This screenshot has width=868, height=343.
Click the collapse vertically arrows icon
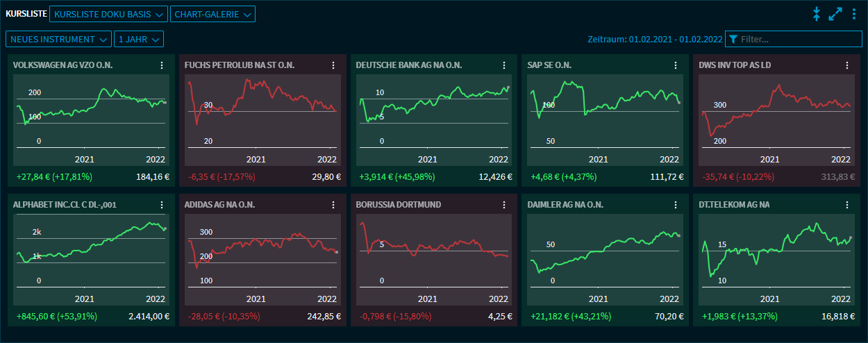[817, 14]
